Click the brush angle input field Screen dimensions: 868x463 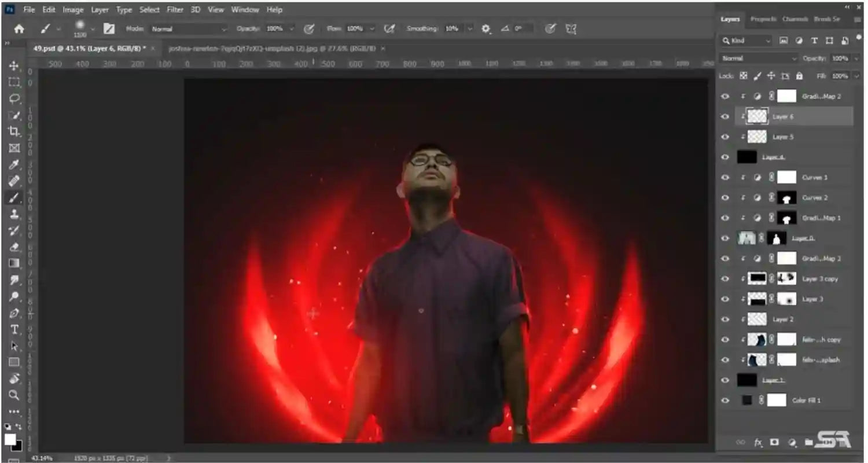point(522,29)
